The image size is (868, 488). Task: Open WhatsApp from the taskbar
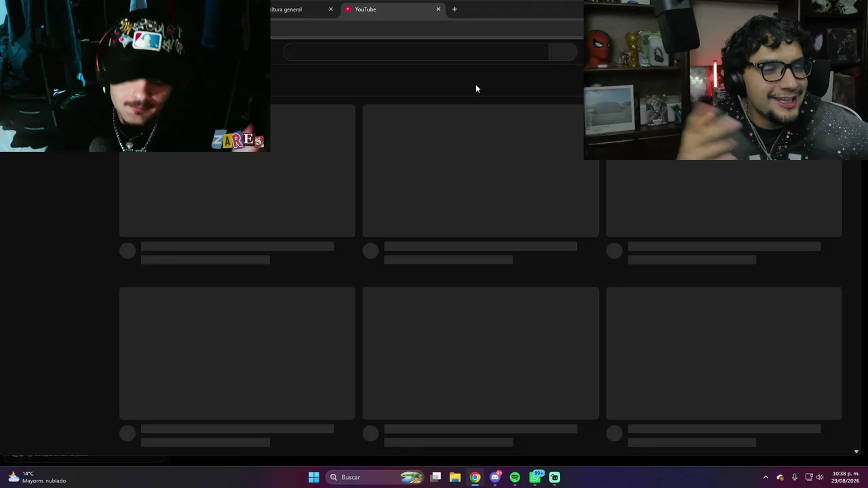coord(535,477)
